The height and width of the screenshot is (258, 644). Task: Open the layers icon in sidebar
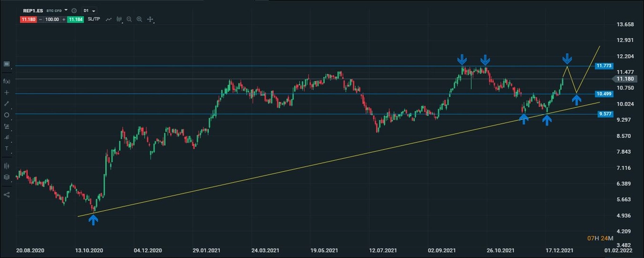(6, 177)
